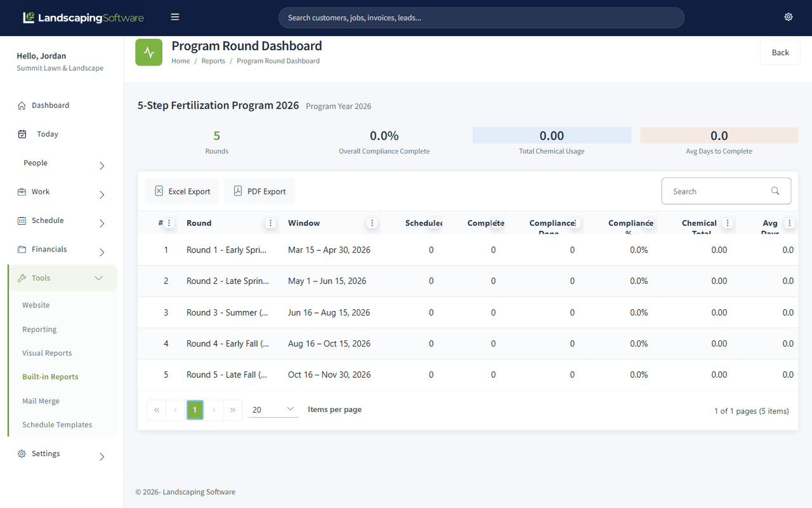Open Mail Merge under Tools
This screenshot has height=508, width=812.
(41, 401)
